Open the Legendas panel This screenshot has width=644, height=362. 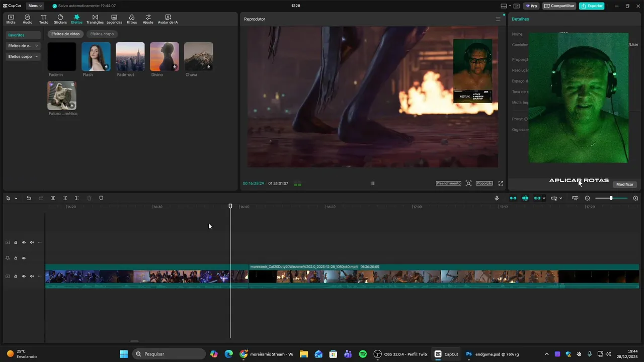point(114,19)
